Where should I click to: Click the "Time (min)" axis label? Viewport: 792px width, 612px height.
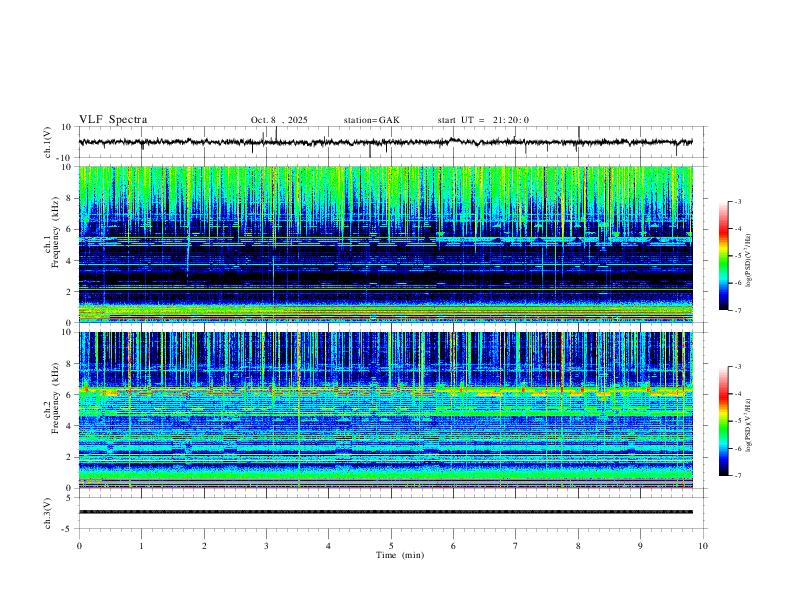coord(400,555)
